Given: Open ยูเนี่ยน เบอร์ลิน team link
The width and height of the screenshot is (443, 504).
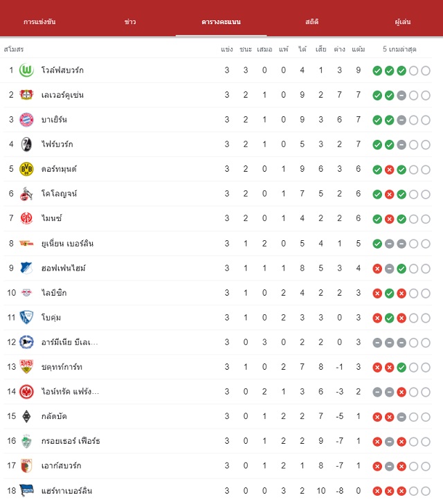Looking at the screenshot, I should coord(68,243).
